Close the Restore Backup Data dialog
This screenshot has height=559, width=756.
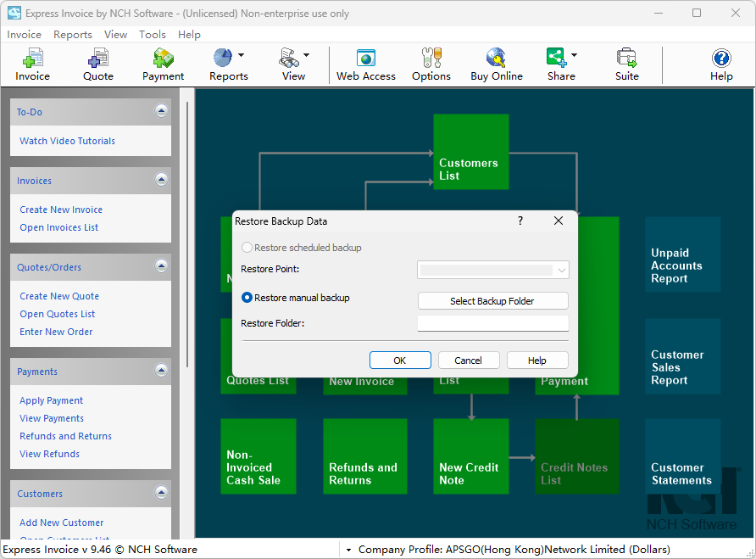(x=559, y=221)
